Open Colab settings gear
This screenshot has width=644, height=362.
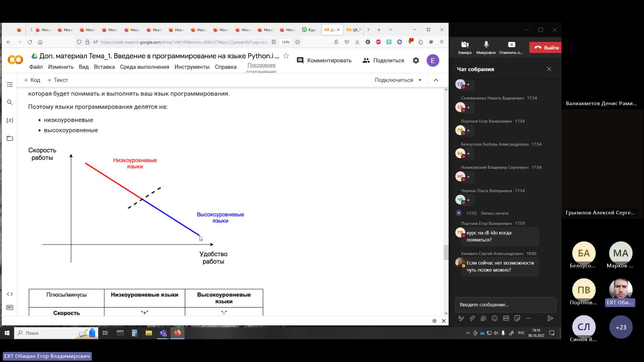point(416,60)
